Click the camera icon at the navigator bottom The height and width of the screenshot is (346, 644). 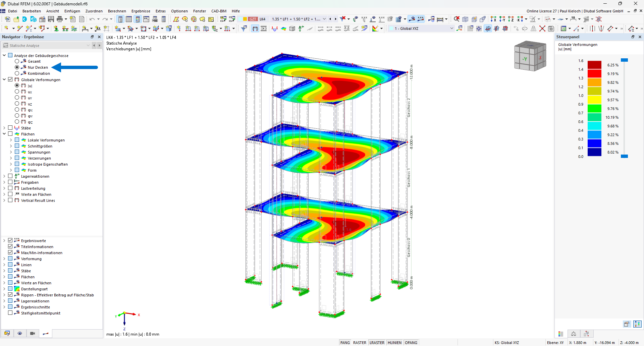pyautogui.click(x=33, y=334)
